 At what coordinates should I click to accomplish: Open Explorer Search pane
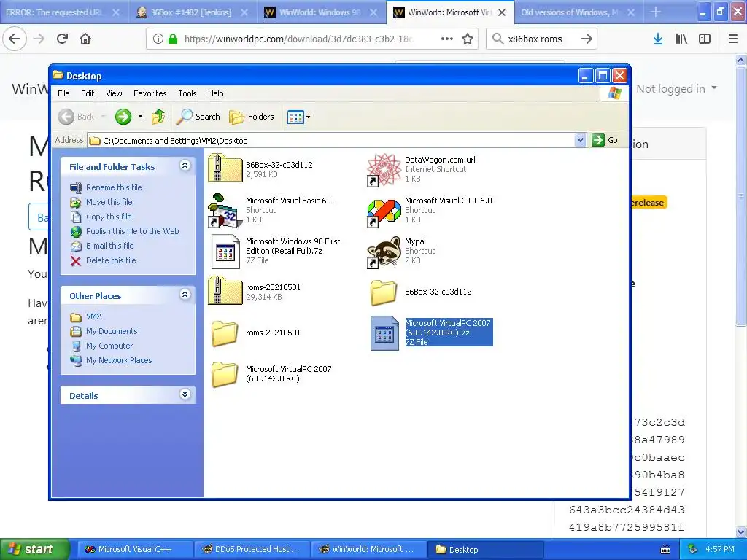pyautogui.click(x=198, y=117)
